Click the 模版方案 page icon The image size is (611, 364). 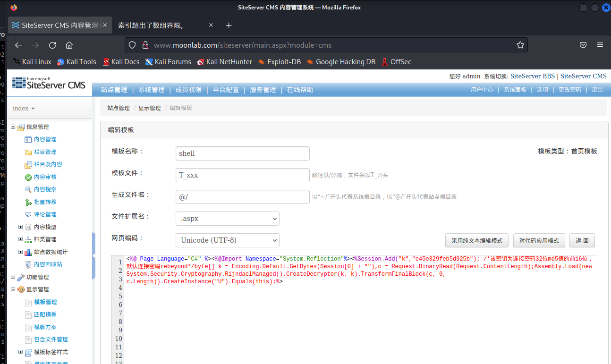(x=28, y=327)
